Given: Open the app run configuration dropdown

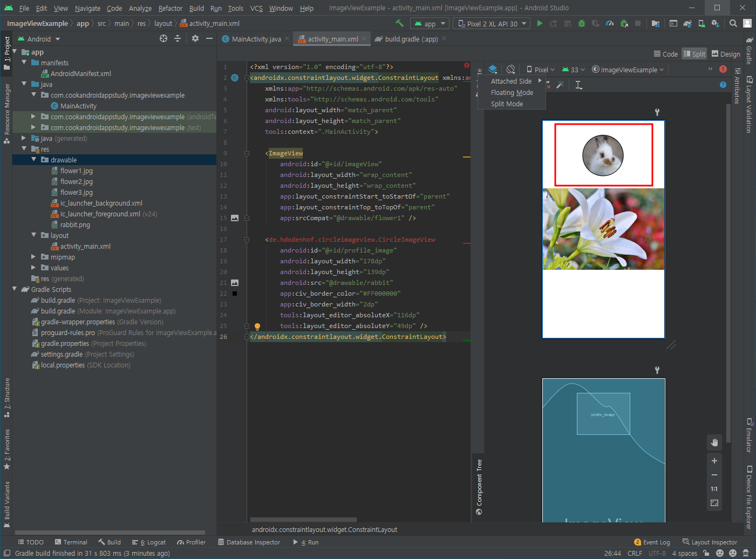Looking at the screenshot, I should point(430,23).
